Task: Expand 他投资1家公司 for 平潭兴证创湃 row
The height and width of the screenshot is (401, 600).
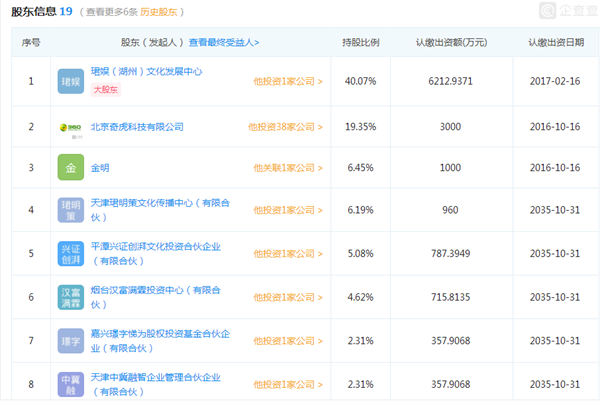Action: (288, 254)
